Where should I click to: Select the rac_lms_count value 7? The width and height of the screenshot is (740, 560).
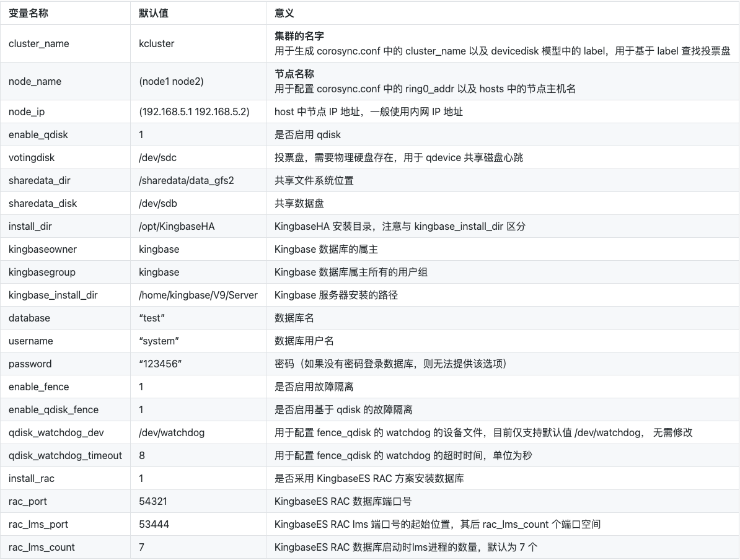pos(141,547)
